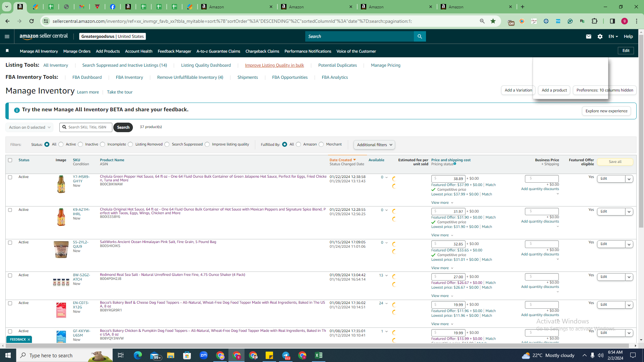Viewport: 644px width, 362px height.
Task: Expand available quantity 13 for Redmond Sea Salt
Action: pyautogui.click(x=383, y=276)
